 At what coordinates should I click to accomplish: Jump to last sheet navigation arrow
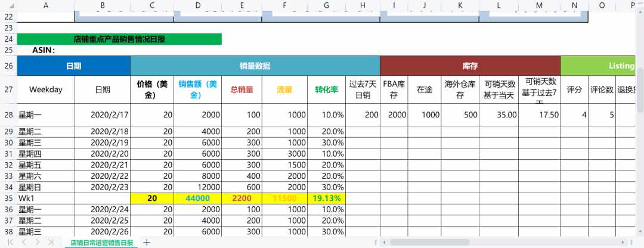coord(51,242)
